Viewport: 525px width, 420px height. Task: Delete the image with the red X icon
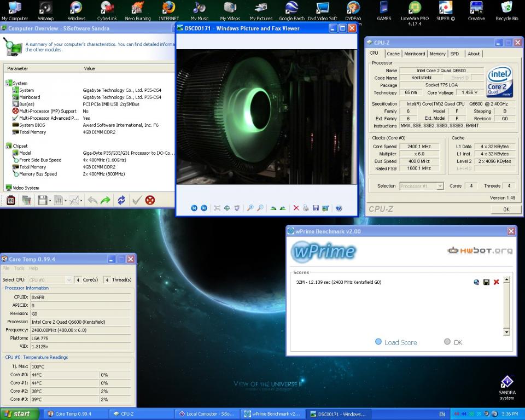[x=296, y=208]
